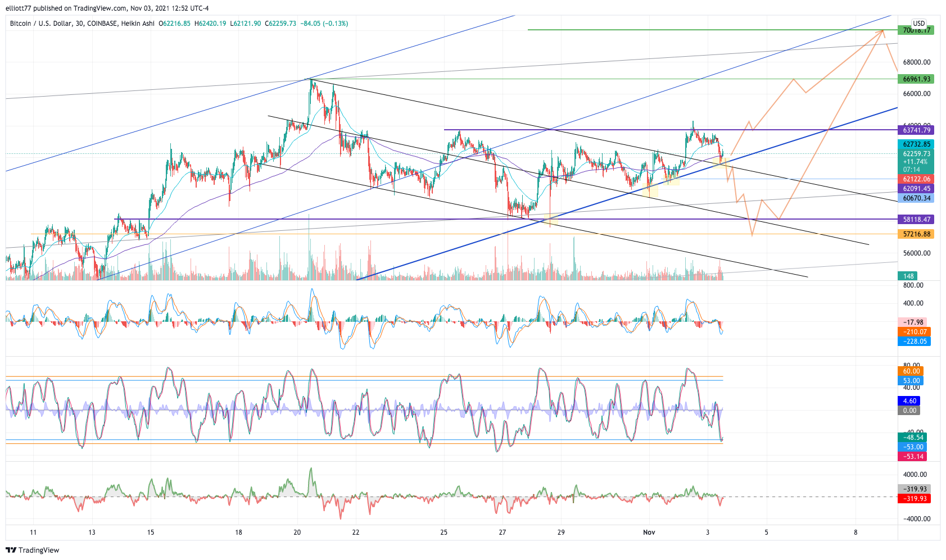
Task: Click the 20 date on time axis
Action: point(297,532)
